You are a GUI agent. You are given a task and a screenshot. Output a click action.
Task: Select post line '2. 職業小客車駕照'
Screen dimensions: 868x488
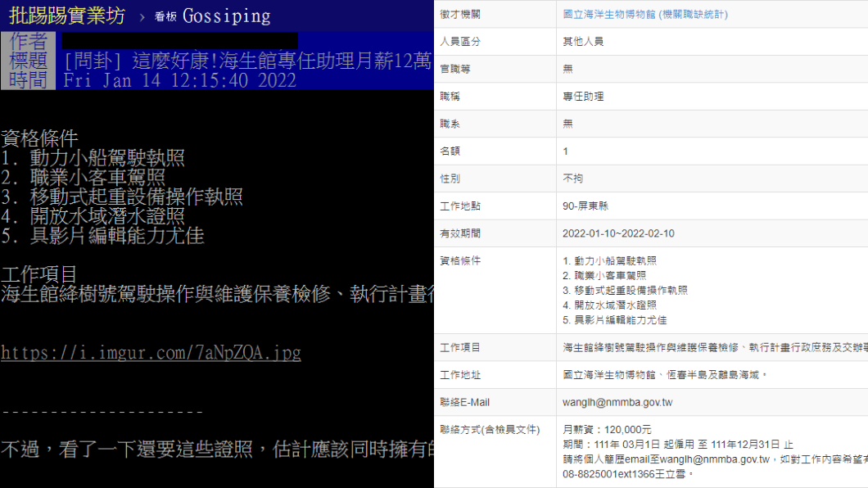(x=83, y=178)
